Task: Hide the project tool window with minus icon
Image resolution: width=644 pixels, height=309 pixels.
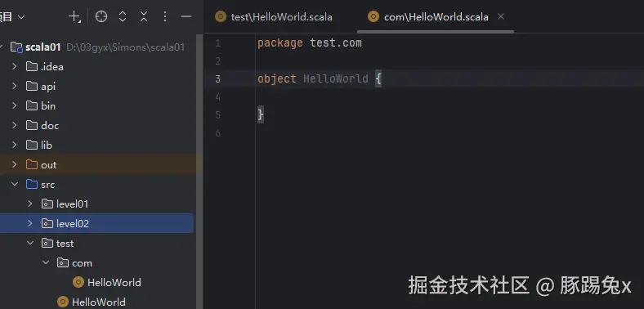Action: pyautogui.click(x=186, y=16)
